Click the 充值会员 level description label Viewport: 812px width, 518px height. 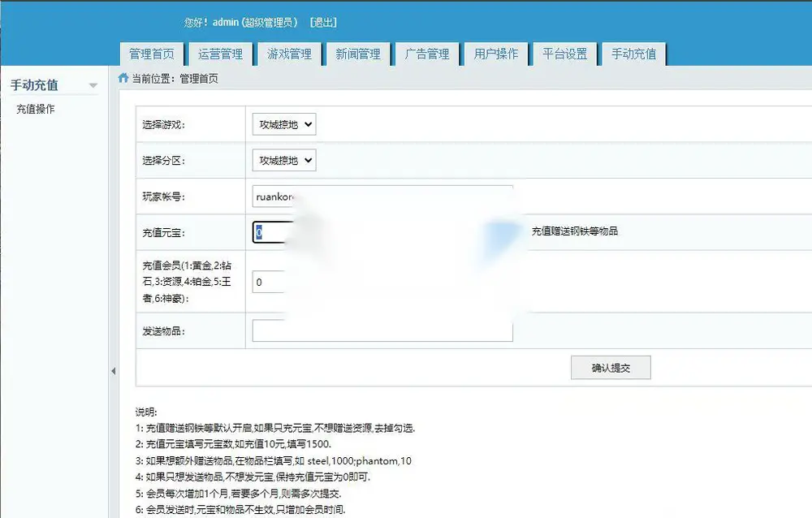pos(187,282)
